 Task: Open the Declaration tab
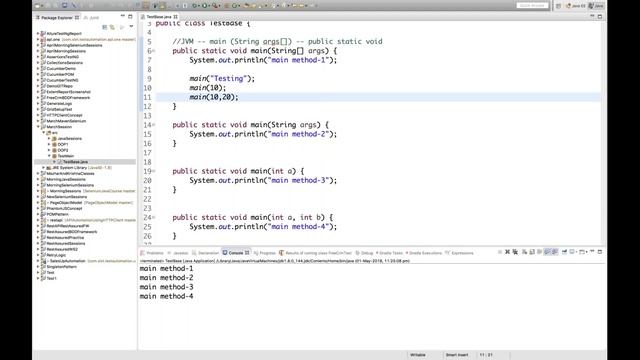205,253
